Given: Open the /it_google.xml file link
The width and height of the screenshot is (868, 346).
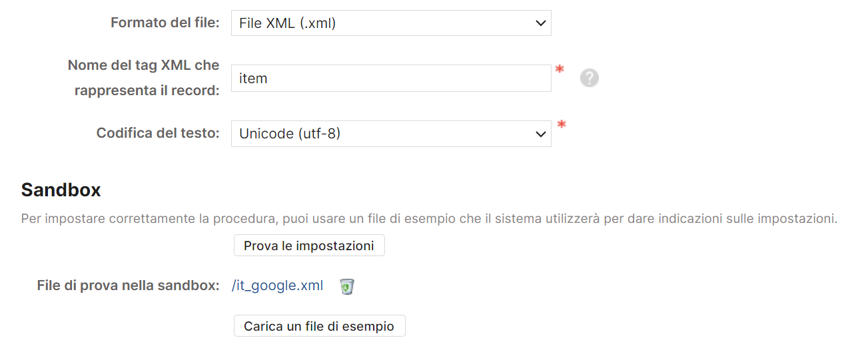Looking at the screenshot, I should coord(277,286).
